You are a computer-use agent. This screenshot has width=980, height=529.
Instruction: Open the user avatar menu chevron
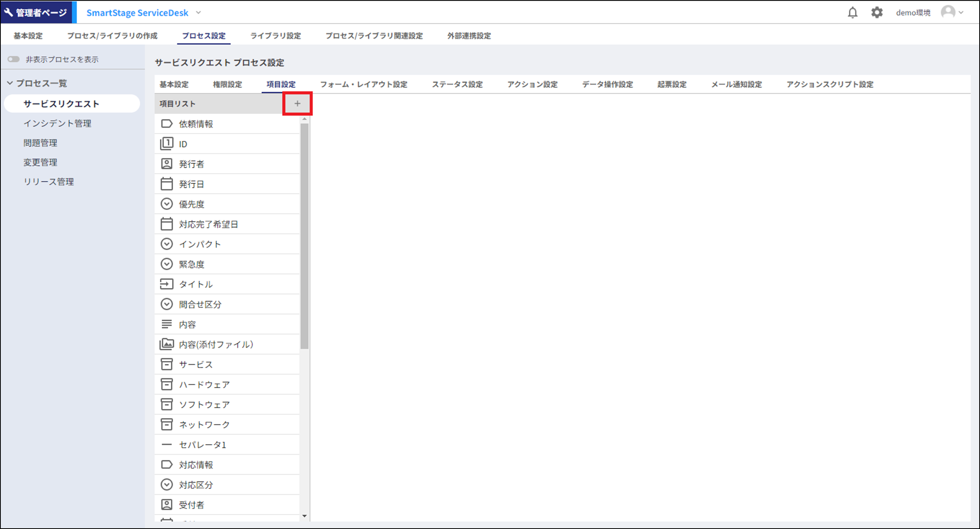pyautogui.click(x=961, y=12)
